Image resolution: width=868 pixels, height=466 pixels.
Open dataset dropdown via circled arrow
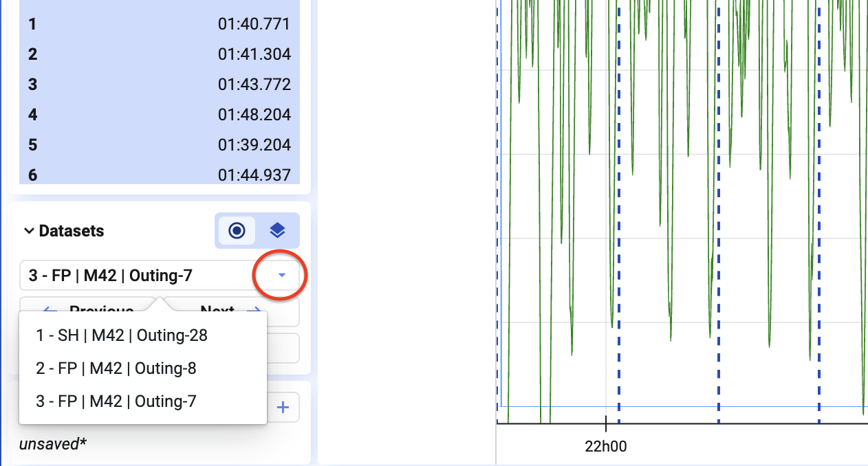[x=281, y=276]
